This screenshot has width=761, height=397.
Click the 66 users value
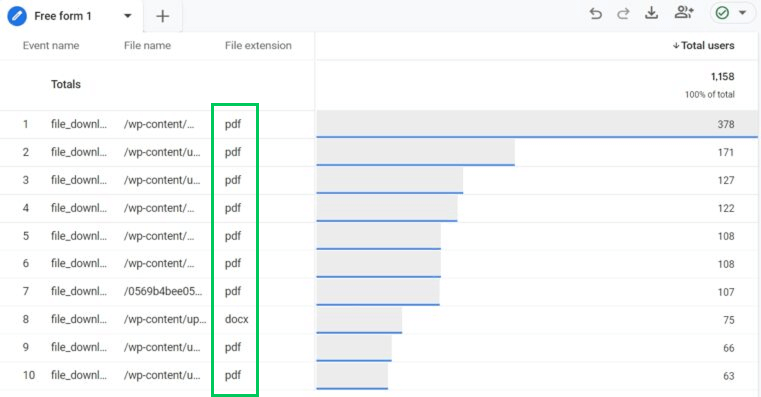(728, 348)
